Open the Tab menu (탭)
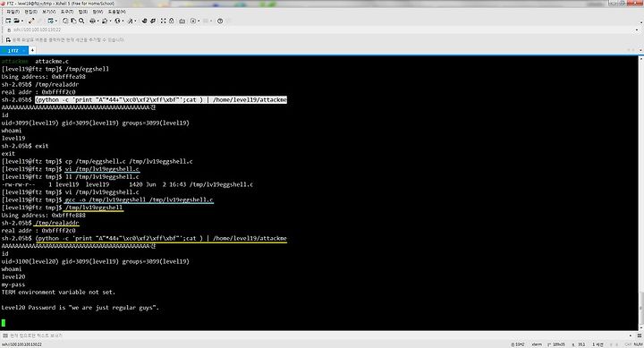Image resolution: width=644 pixels, height=348 pixels. [x=83, y=12]
